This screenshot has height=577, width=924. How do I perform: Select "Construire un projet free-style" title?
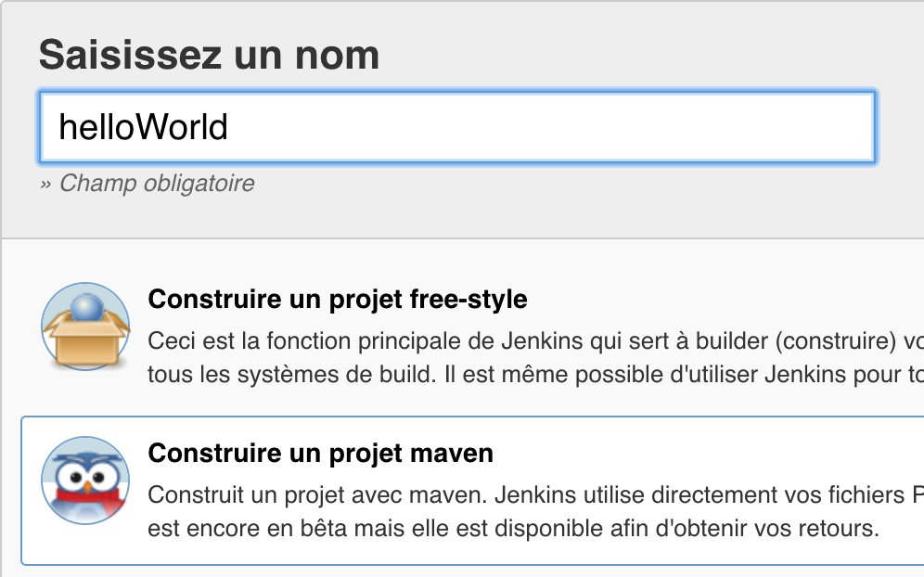[338, 300]
